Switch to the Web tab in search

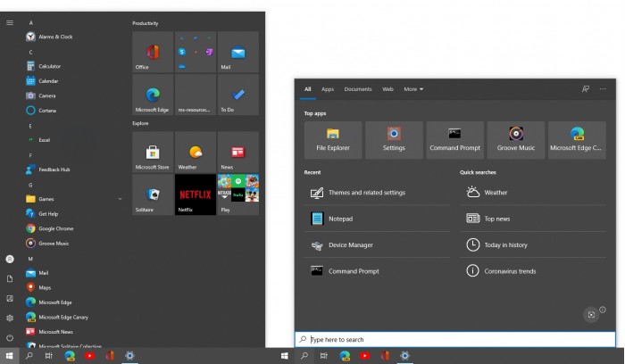click(387, 89)
